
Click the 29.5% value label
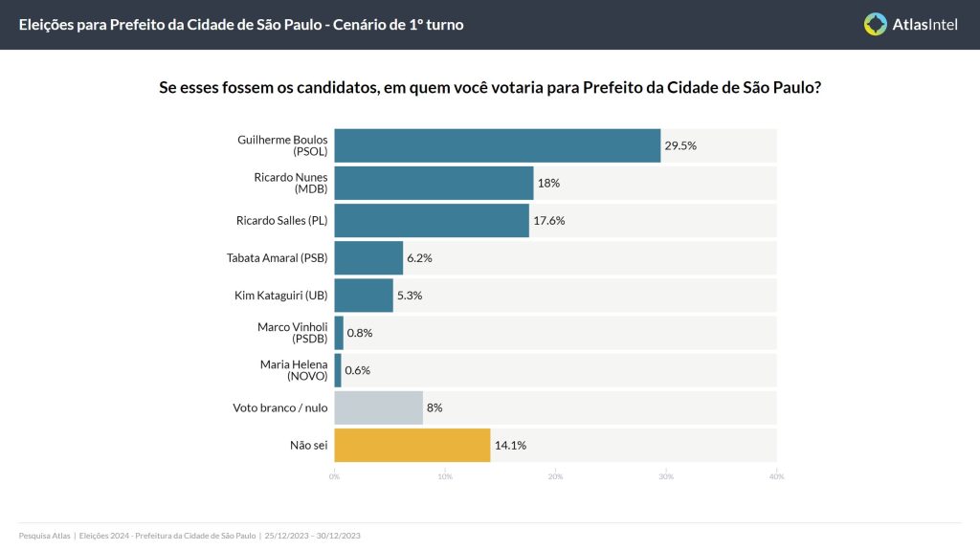coord(680,146)
